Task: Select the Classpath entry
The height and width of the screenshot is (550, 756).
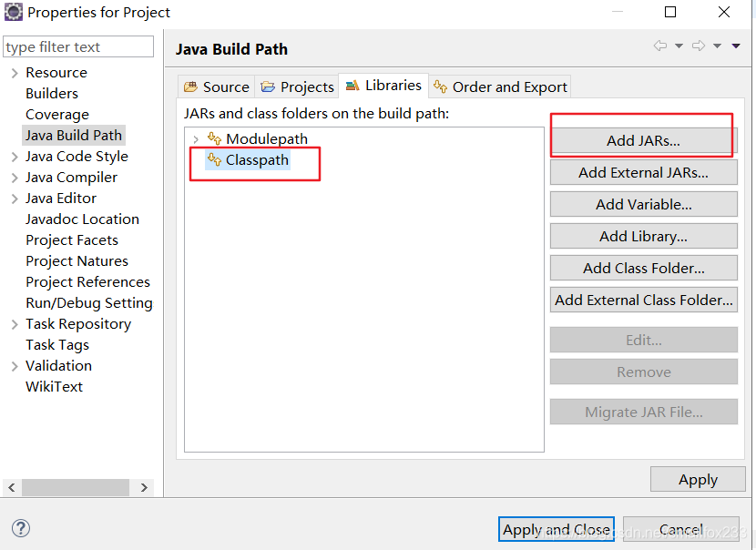Action: (x=257, y=159)
